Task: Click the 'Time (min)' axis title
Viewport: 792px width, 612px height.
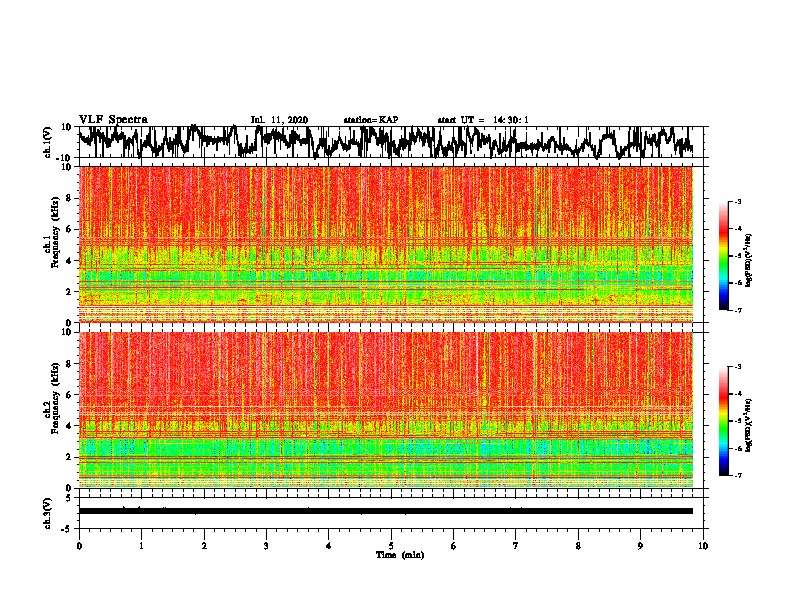Action: pos(400,555)
